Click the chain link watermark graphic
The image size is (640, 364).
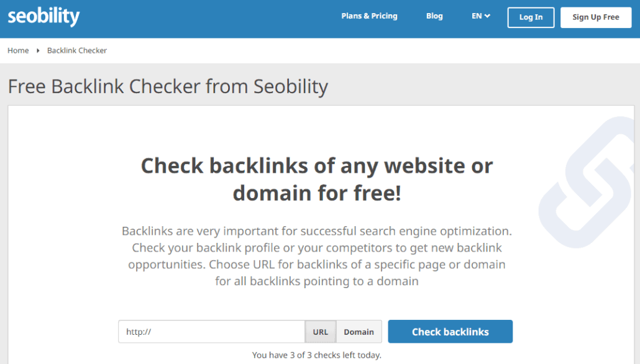tap(587, 183)
